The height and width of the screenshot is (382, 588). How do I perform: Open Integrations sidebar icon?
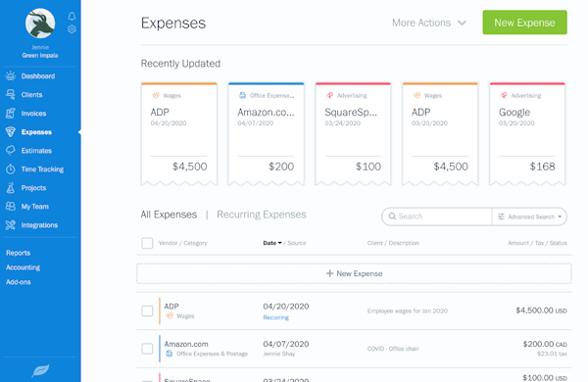click(x=11, y=225)
